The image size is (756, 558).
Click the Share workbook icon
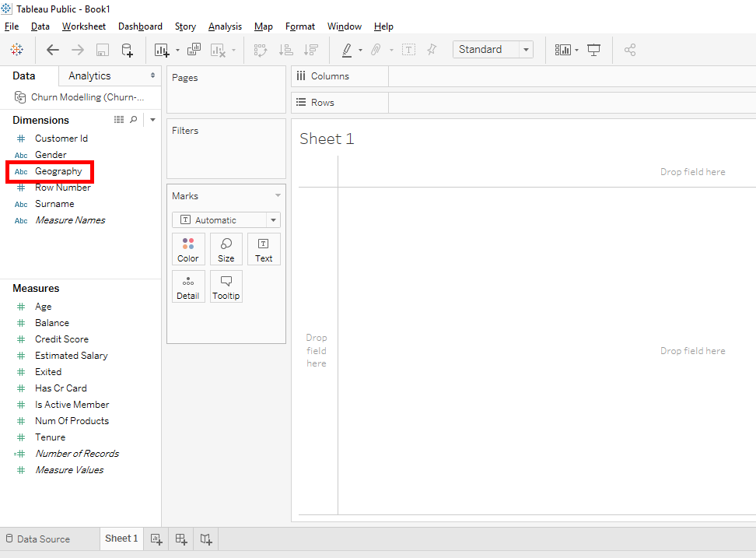(630, 50)
